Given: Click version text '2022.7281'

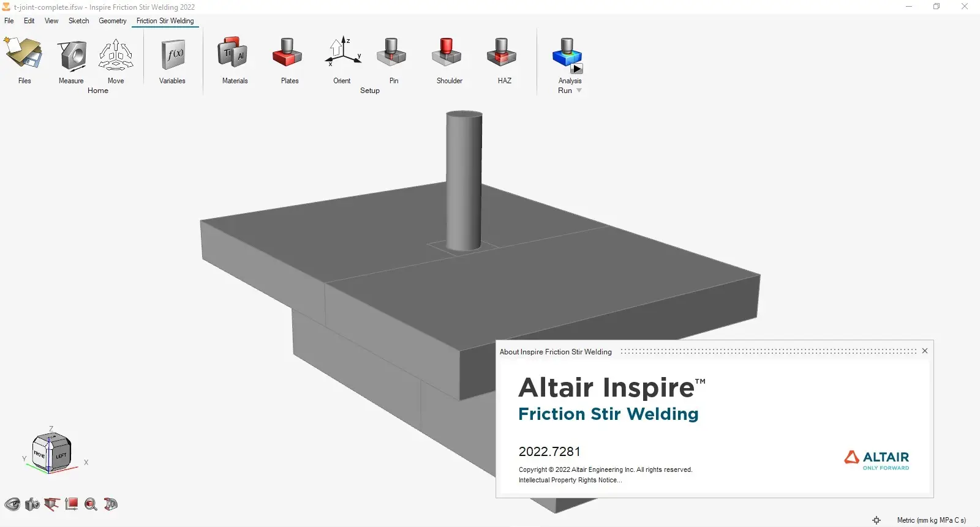Looking at the screenshot, I should pos(549,452).
